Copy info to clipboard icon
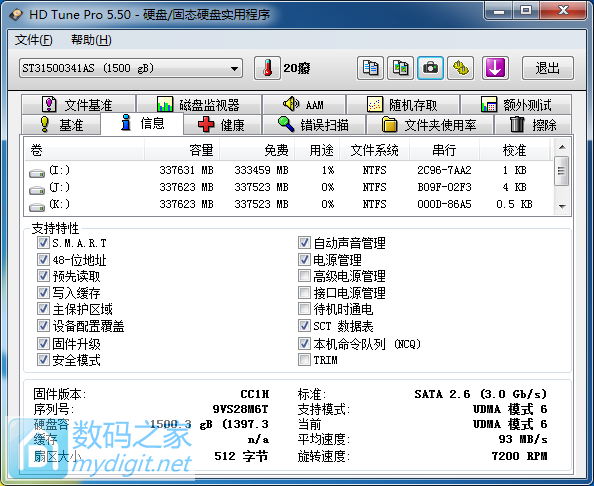Screen dimensions: 594x486 pyautogui.click(x=370, y=68)
